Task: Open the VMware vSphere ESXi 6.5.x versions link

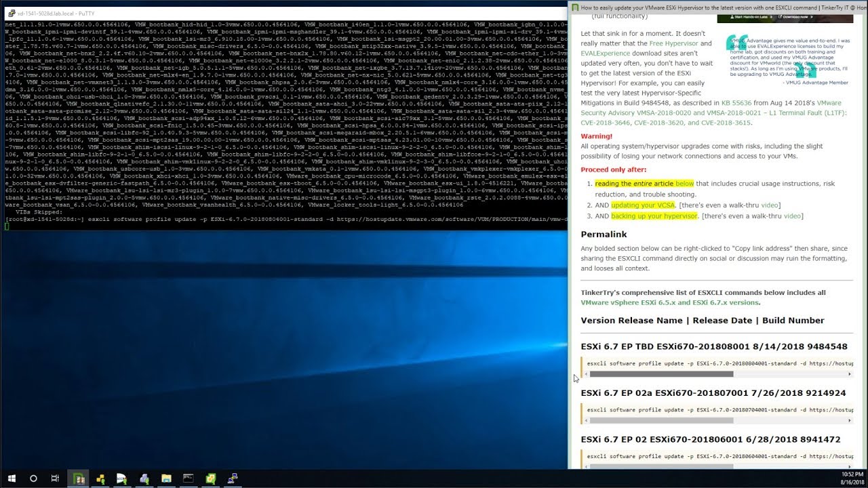Action: 669,303
